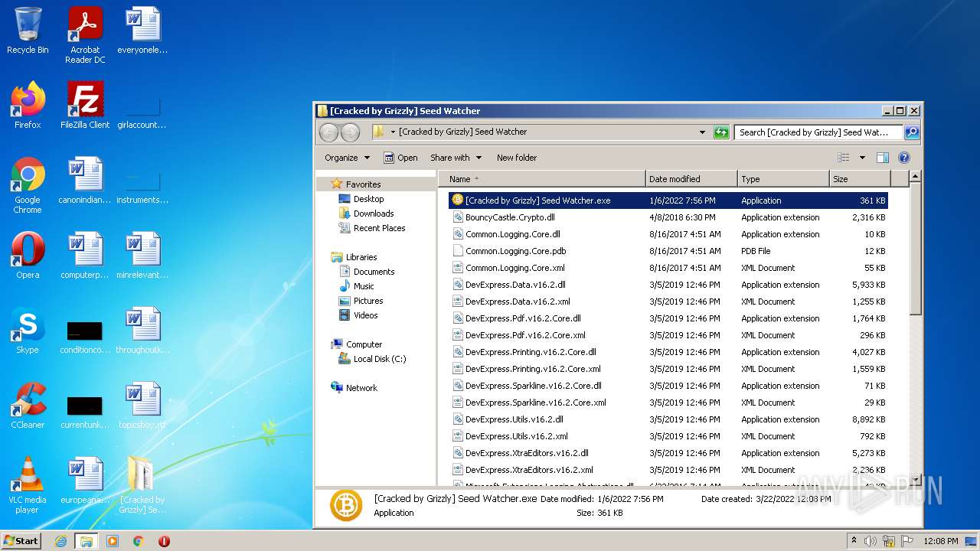Refresh the folder with green arrows button
The image size is (980, 551).
coord(721,132)
